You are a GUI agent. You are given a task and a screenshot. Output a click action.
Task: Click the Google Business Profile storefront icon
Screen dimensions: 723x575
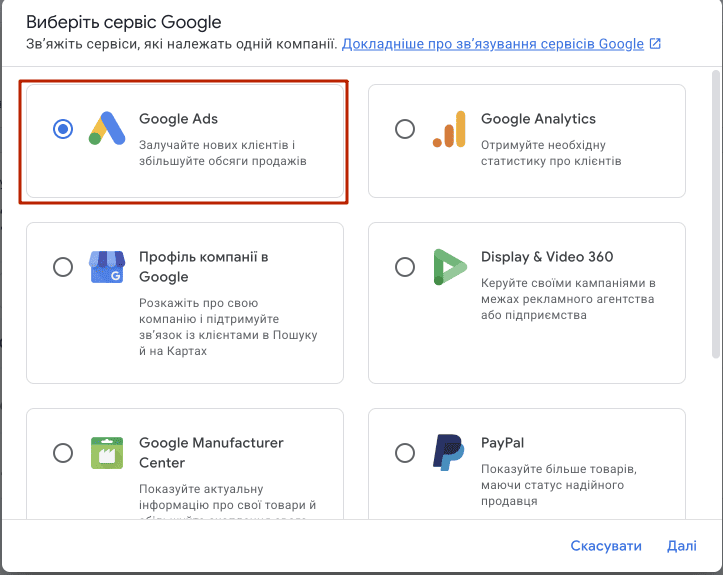pos(107,267)
